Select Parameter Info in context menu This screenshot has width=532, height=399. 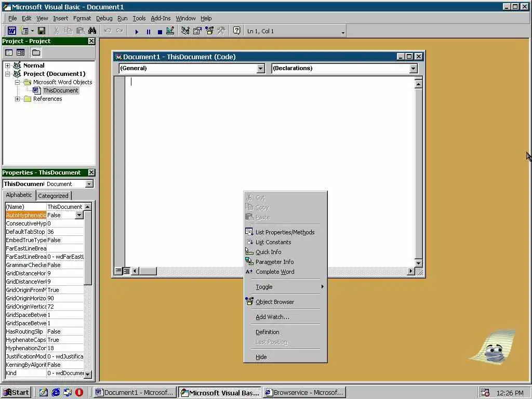(x=285, y=262)
